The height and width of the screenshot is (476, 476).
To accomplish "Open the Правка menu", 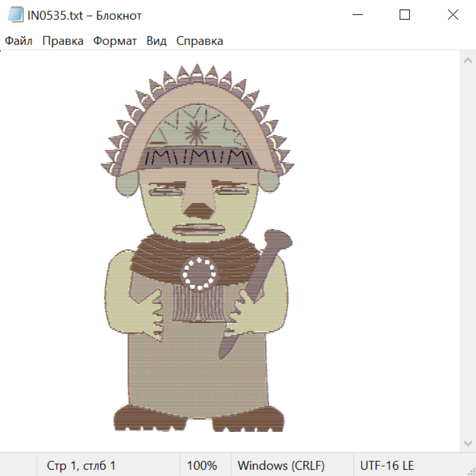I will 62,41.
